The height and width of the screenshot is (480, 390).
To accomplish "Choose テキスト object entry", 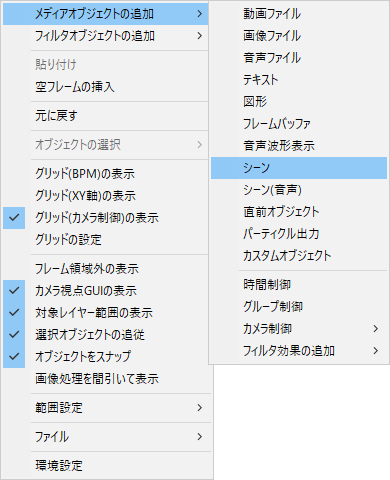I will [x=299, y=80].
